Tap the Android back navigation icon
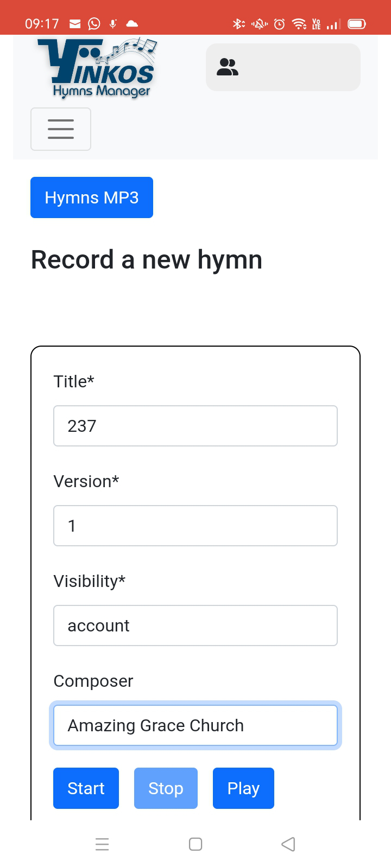The image size is (391, 868). click(x=288, y=844)
